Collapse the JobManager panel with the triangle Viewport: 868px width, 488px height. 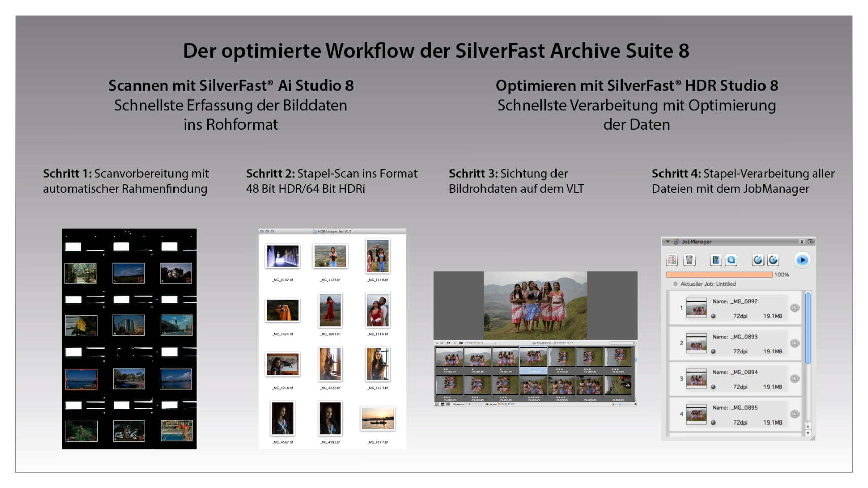pyautogui.click(x=668, y=242)
